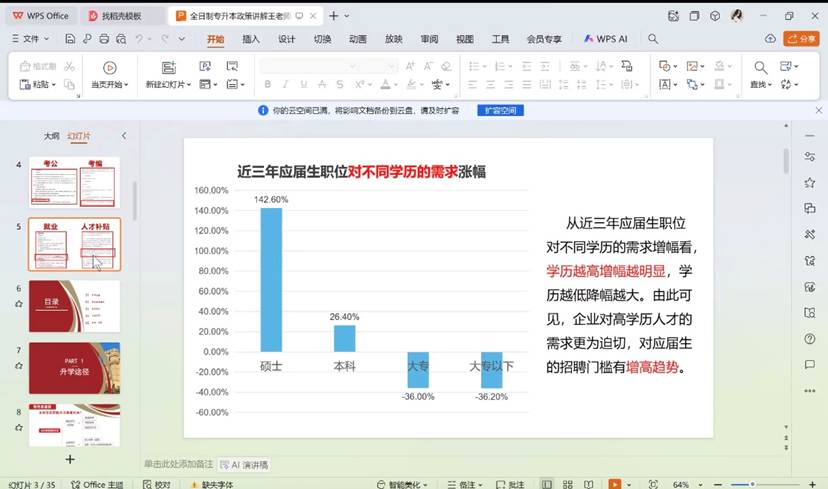
Task: Click the fit-to-window icon near zoom
Action: [653, 484]
